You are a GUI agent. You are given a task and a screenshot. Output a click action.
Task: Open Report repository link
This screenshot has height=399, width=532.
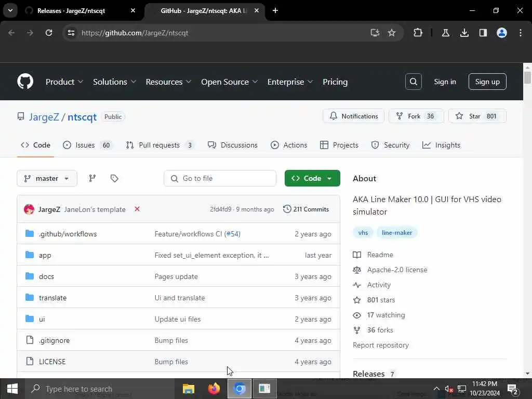click(381, 345)
